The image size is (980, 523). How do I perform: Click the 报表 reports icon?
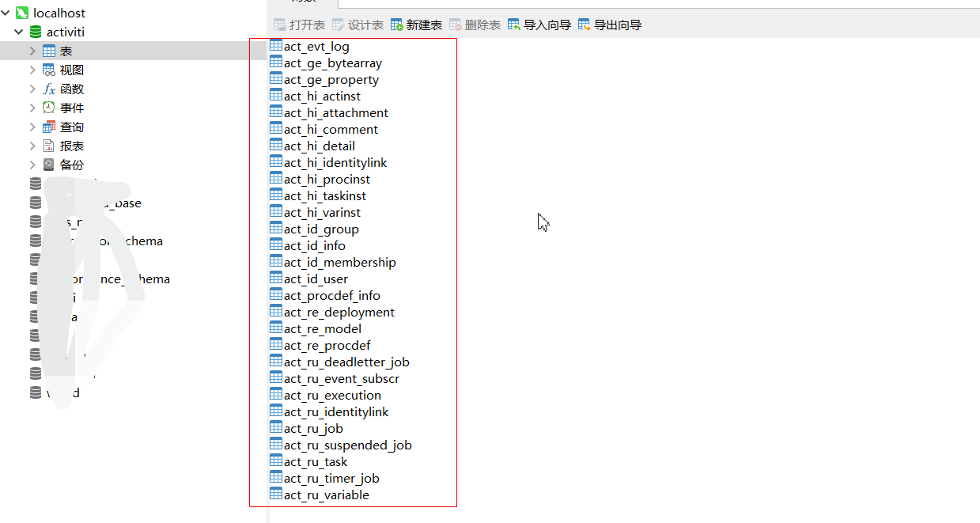coord(49,146)
